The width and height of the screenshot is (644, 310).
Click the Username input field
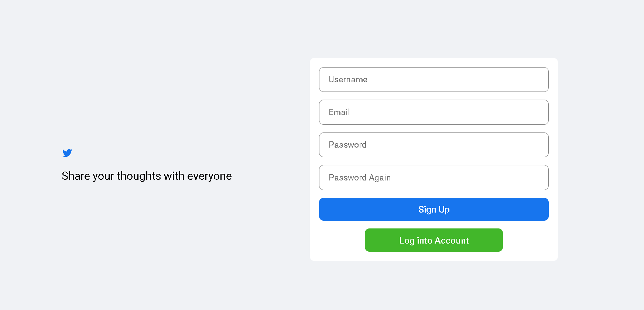pos(434,79)
